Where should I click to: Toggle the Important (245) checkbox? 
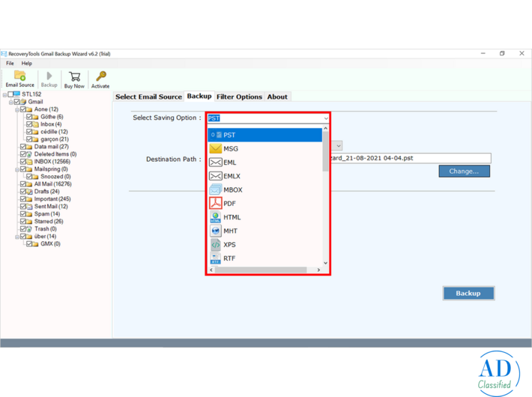coord(23,198)
